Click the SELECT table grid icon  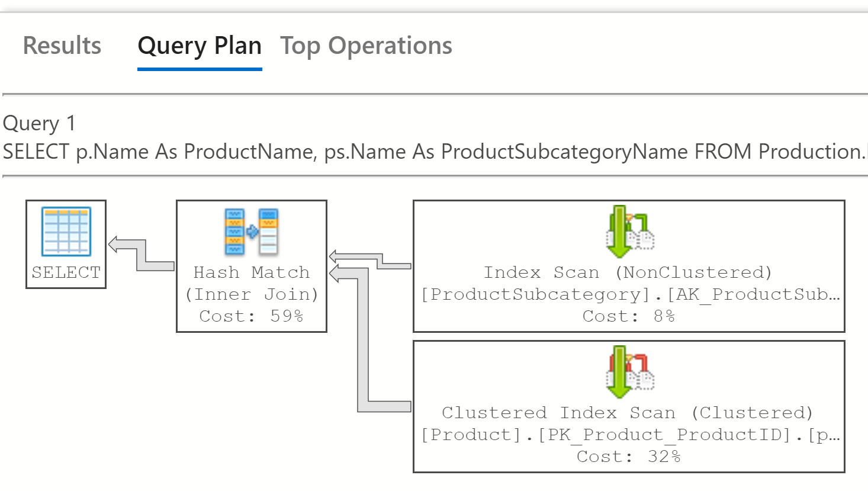[66, 232]
